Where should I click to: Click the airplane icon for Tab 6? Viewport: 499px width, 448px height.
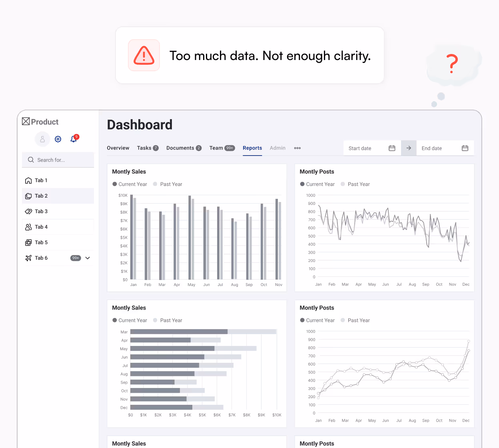[x=28, y=258]
